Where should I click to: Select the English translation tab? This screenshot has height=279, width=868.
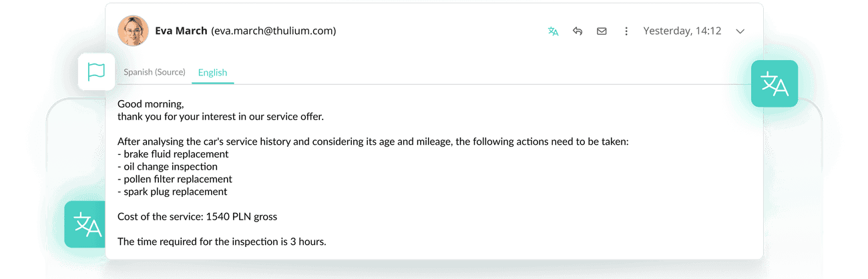point(212,73)
